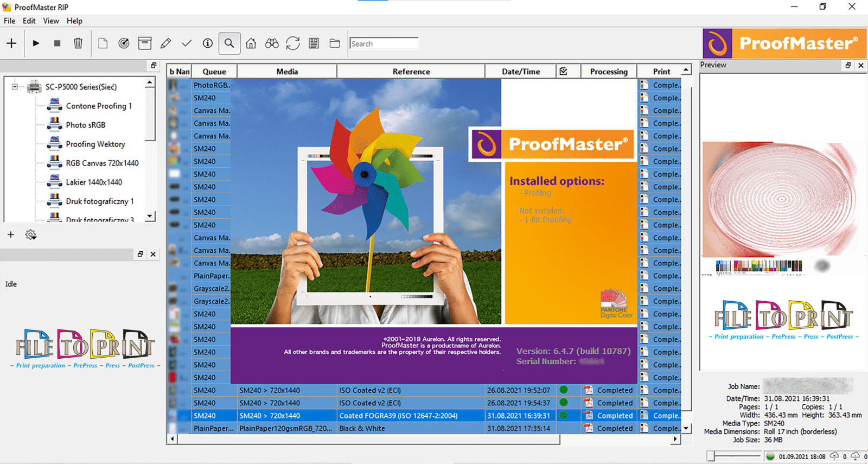Collapse the SC-P5000 Series printer tree node

coord(15,87)
